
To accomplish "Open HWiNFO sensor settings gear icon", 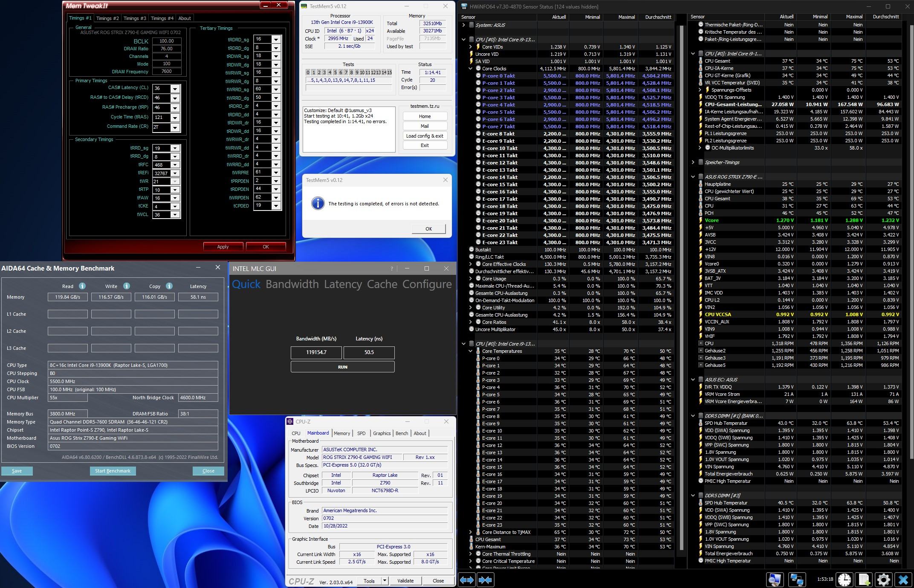I will click(x=883, y=580).
